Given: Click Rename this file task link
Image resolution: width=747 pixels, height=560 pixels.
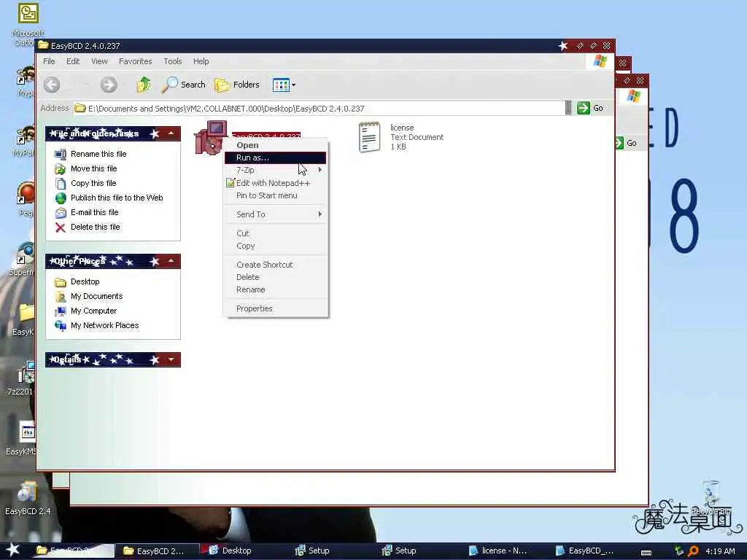Looking at the screenshot, I should [98, 154].
